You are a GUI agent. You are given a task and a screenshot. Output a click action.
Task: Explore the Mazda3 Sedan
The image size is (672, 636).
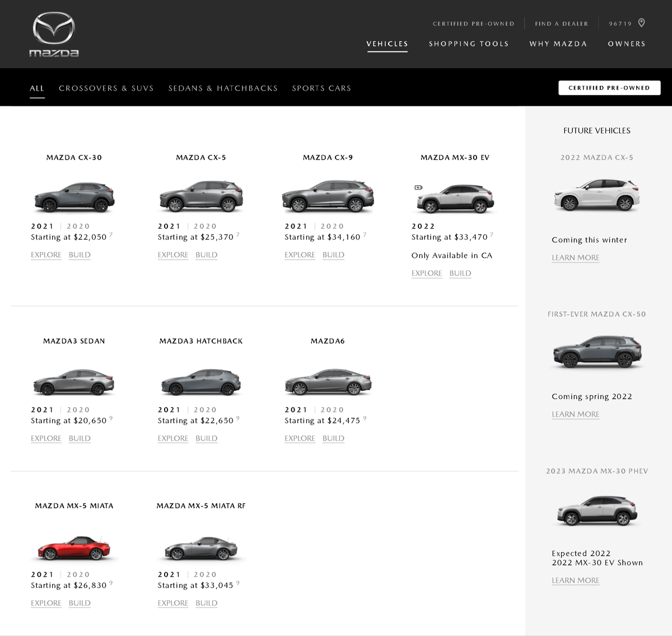click(46, 438)
